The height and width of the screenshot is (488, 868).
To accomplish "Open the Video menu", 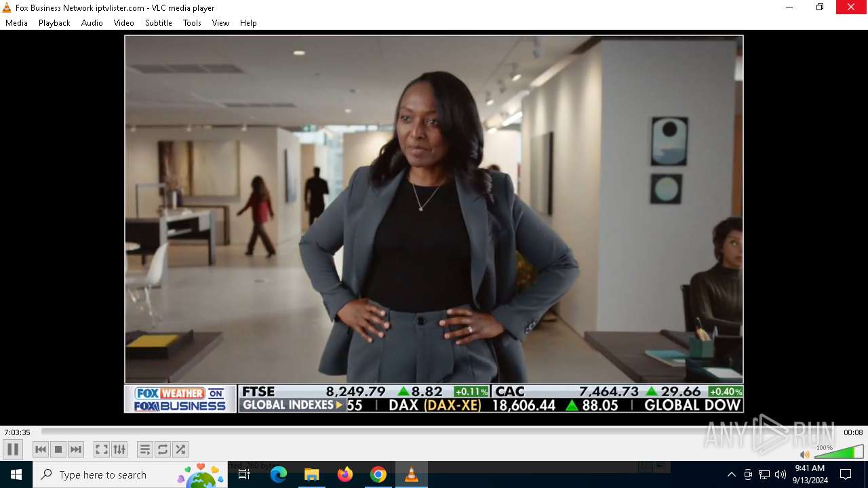I will click(124, 23).
